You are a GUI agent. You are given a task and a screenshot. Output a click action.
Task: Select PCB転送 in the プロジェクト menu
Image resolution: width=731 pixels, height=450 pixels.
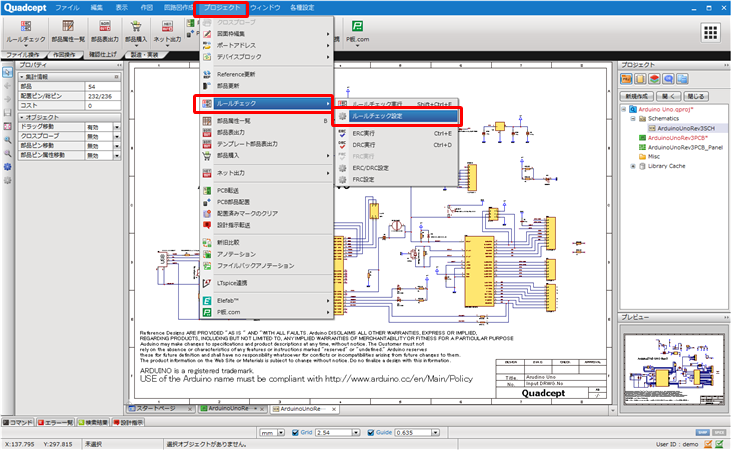[x=266, y=190]
